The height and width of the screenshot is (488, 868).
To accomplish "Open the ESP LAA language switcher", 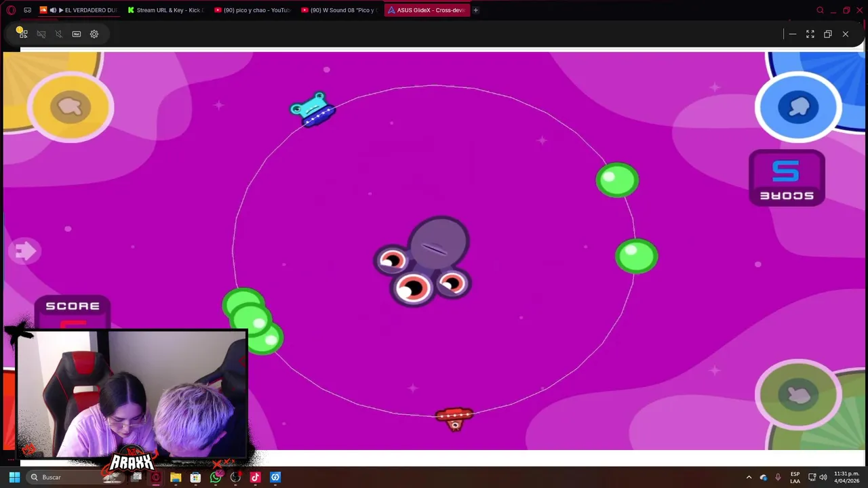I will click(x=795, y=477).
